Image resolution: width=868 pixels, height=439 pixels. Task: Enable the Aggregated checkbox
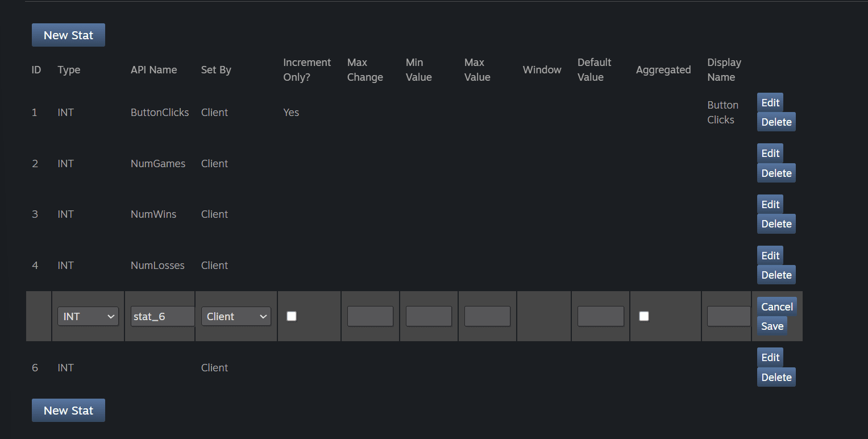(x=643, y=316)
